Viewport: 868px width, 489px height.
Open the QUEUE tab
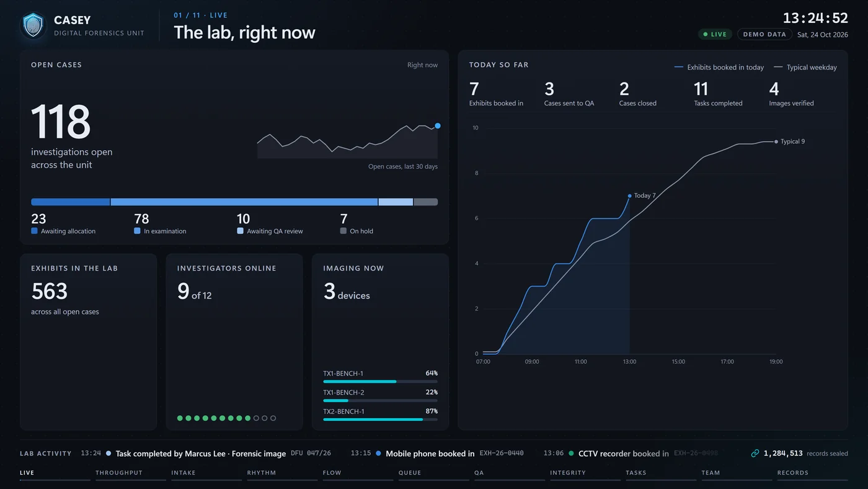433,474
